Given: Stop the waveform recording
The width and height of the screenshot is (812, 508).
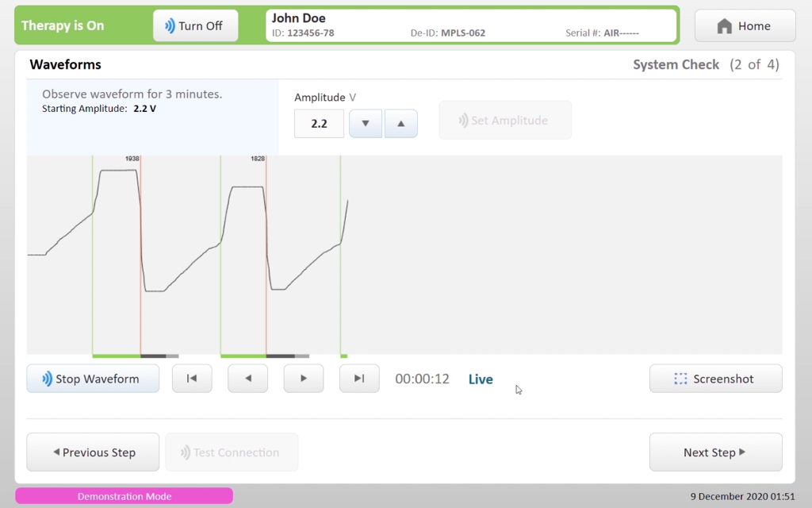Looking at the screenshot, I should (93, 379).
